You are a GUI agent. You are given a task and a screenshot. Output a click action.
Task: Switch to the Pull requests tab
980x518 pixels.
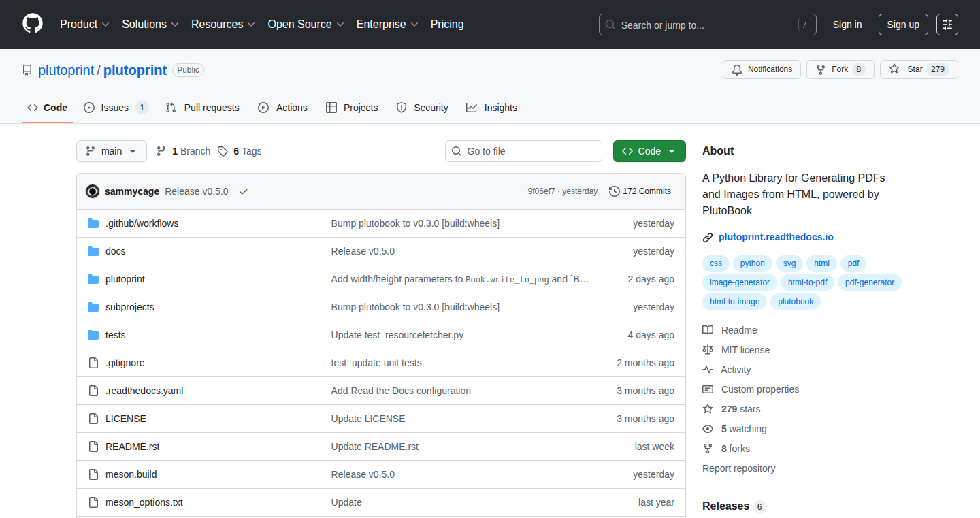coord(203,108)
